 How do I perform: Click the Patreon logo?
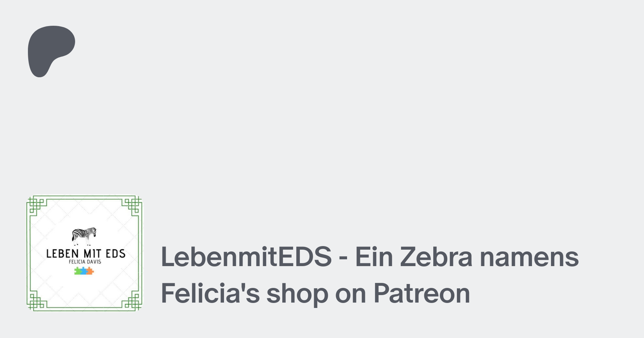50,50
